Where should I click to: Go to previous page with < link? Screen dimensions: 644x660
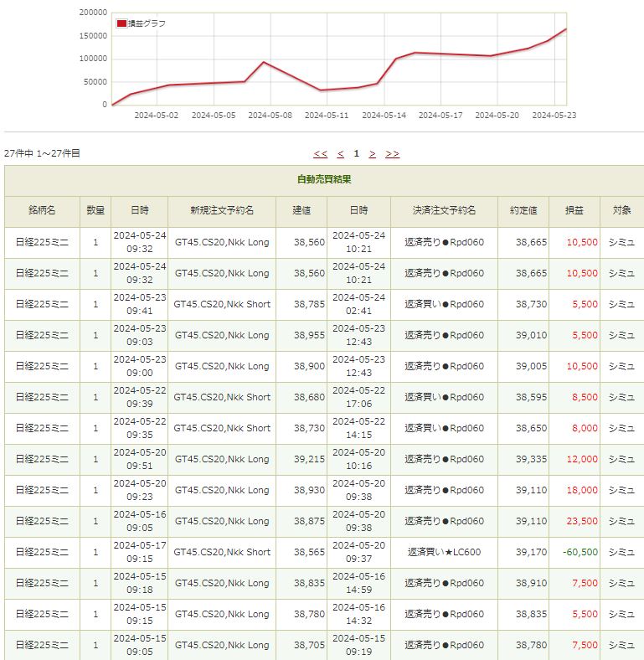tap(341, 153)
